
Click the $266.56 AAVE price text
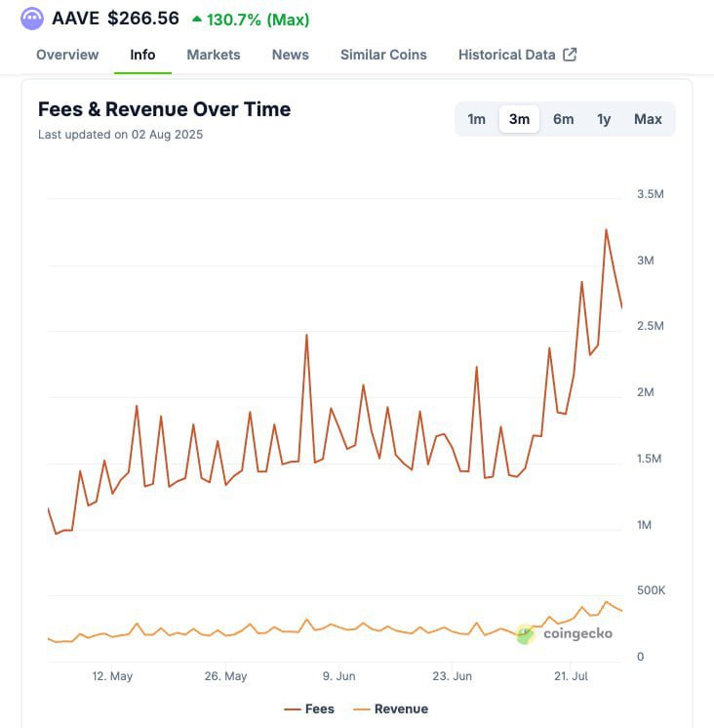click(x=143, y=19)
